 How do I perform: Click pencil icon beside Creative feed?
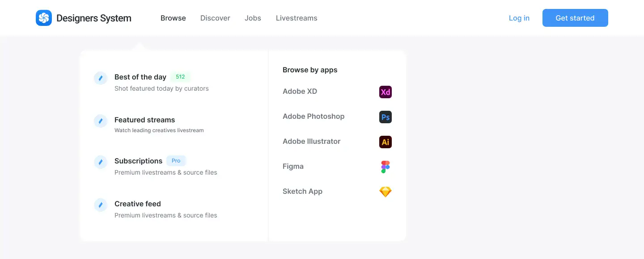click(101, 205)
